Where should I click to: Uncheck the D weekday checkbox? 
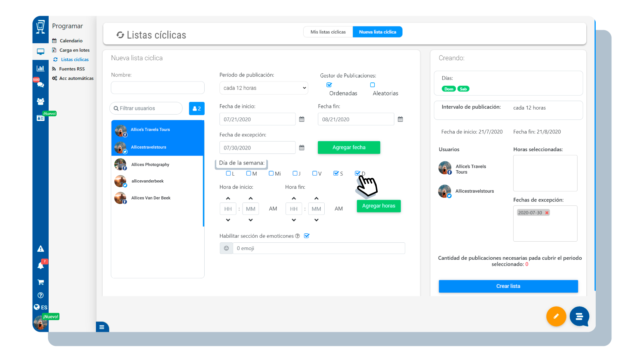pos(357,173)
